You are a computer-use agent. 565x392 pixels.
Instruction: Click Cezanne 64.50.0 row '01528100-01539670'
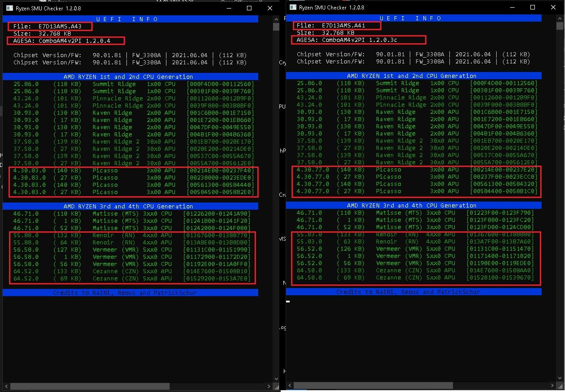point(415,277)
